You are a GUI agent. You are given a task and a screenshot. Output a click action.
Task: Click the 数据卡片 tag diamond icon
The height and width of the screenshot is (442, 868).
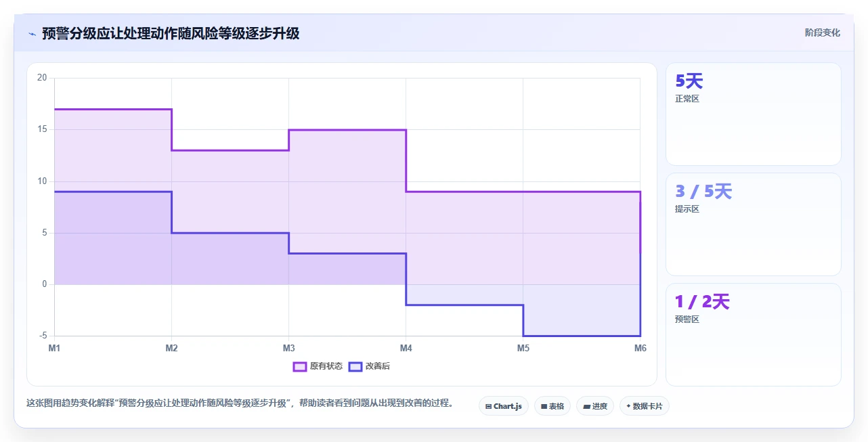628,406
